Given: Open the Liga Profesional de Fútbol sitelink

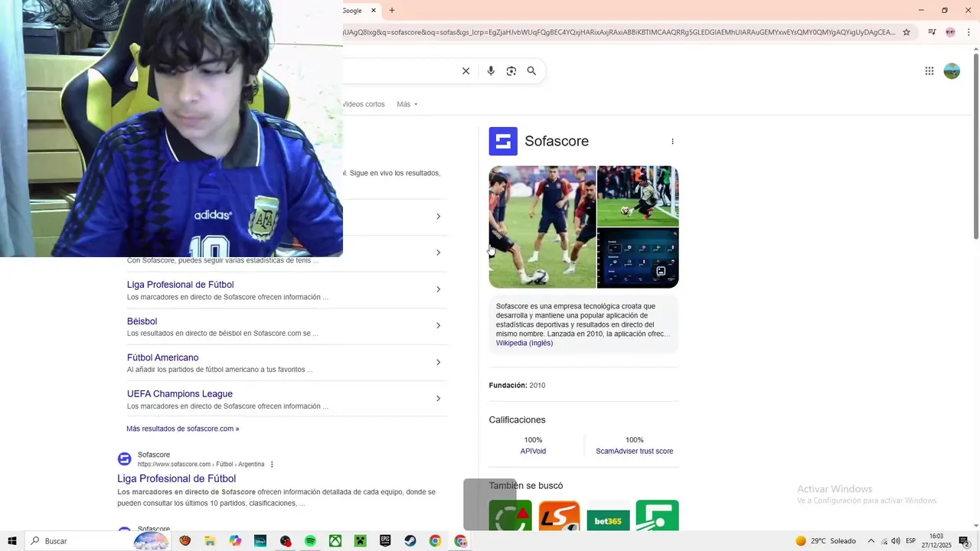Looking at the screenshot, I should [180, 285].
